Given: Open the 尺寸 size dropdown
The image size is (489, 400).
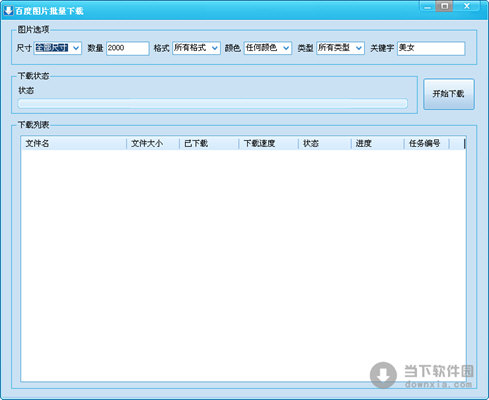Looking at the screenshot, I should click(58, 48).
